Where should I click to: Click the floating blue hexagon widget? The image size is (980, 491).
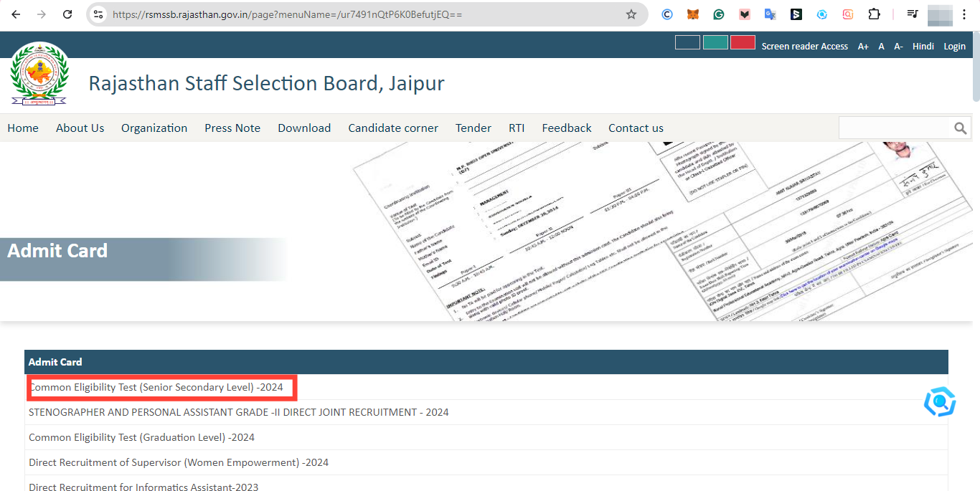[x=939, y=402]
